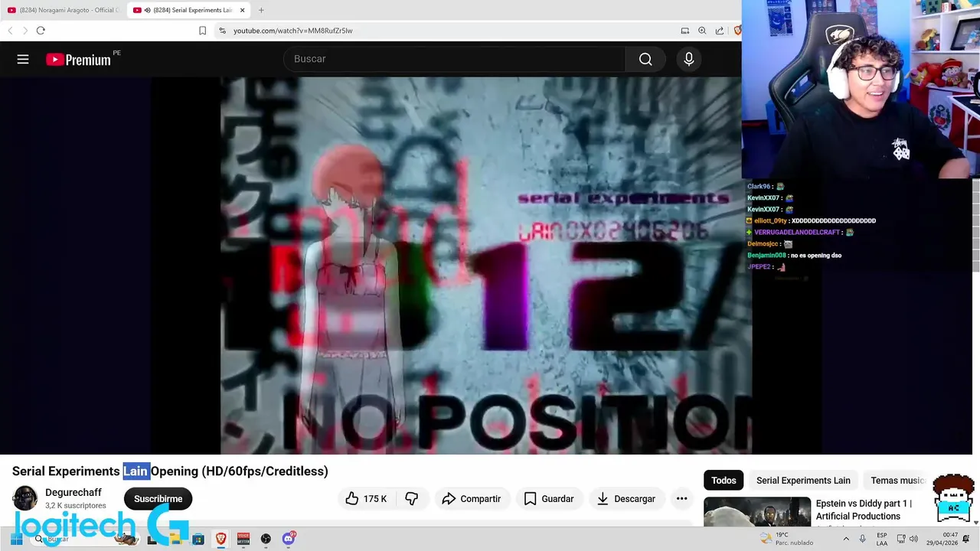The width and height of the screenshot is (980, 551).
Task: Close the Serial Experiments Lain tab
Action: point(242,10)
